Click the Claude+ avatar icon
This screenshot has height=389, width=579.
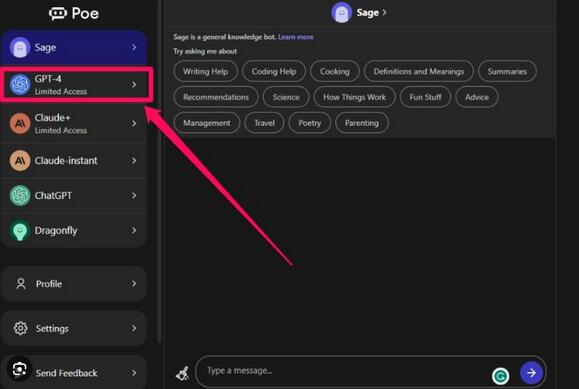coord(20,123)
